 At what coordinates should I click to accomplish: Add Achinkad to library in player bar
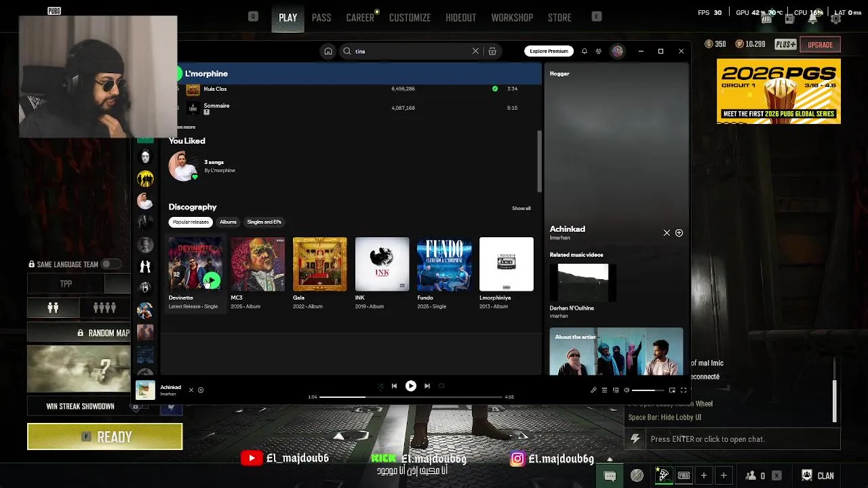pyautogui.click(x=201, y=390)
